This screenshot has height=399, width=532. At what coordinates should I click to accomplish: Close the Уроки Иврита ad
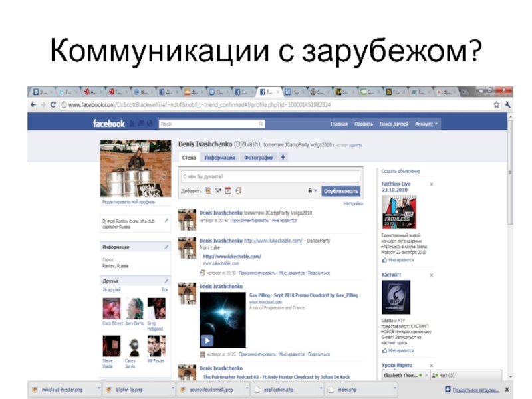click(x=431, y=366)
